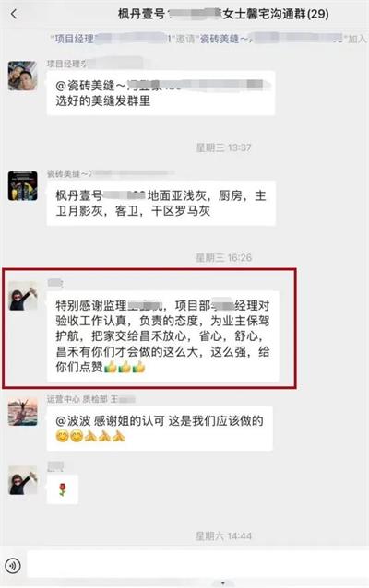Tap the 项目经理 name in invite notice
Image resolution: width=369 pixels, height=588 pixels.
[x=75, y=39]
